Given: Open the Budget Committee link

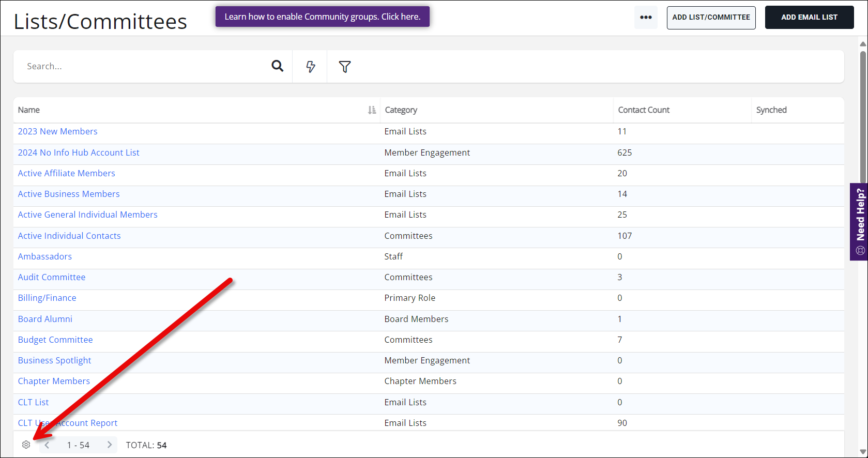Looking at the screenshot, I should coord(55,340).
